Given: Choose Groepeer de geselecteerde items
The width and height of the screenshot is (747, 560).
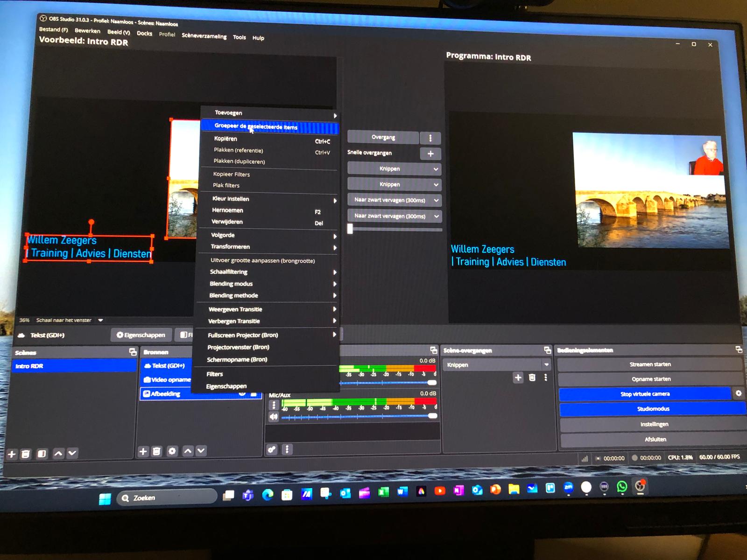Looking at the screenshot, I should click(270, 126).
